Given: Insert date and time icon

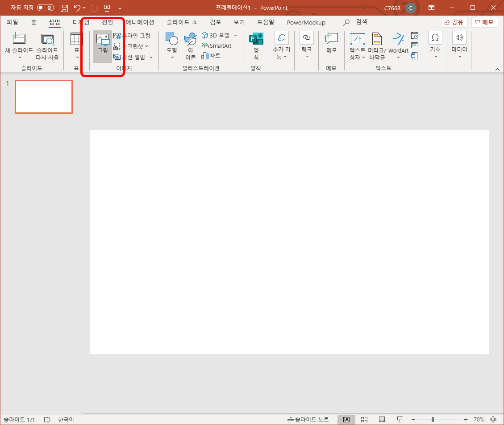Looking at the screenshot, I should [x=415, y=35].
